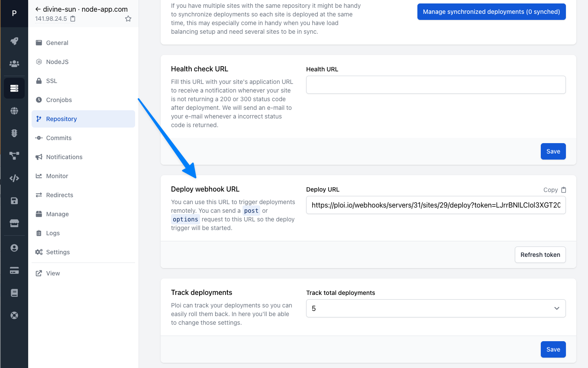This screenshot has width=588, height=368.
Task: Save the Track deployments setting
Action: point(553,349)
